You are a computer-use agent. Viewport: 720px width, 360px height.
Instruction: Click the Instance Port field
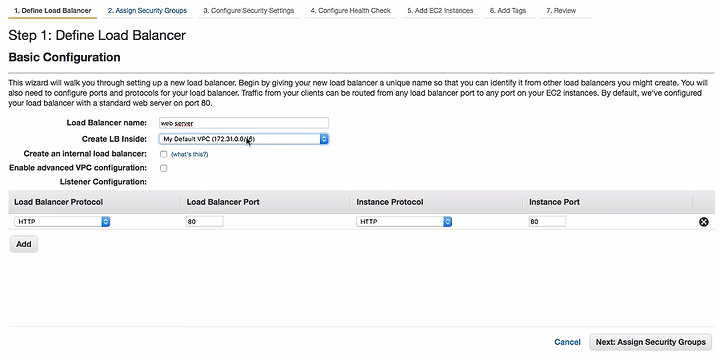click(x=547, y=222)
